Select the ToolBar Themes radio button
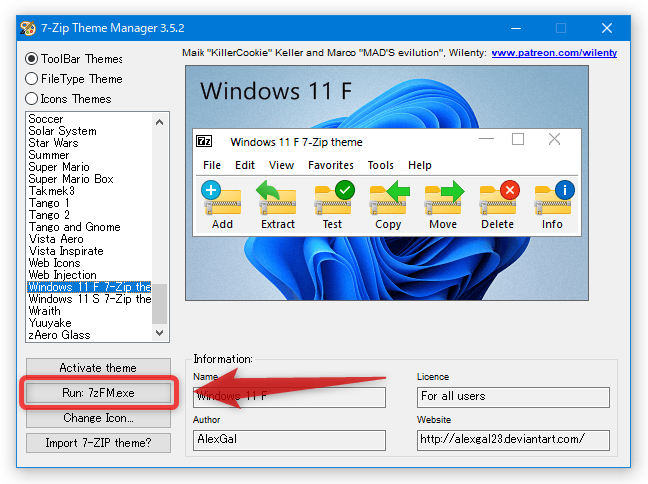Screen dimensions: 648x484 click(x=32, y=59)
